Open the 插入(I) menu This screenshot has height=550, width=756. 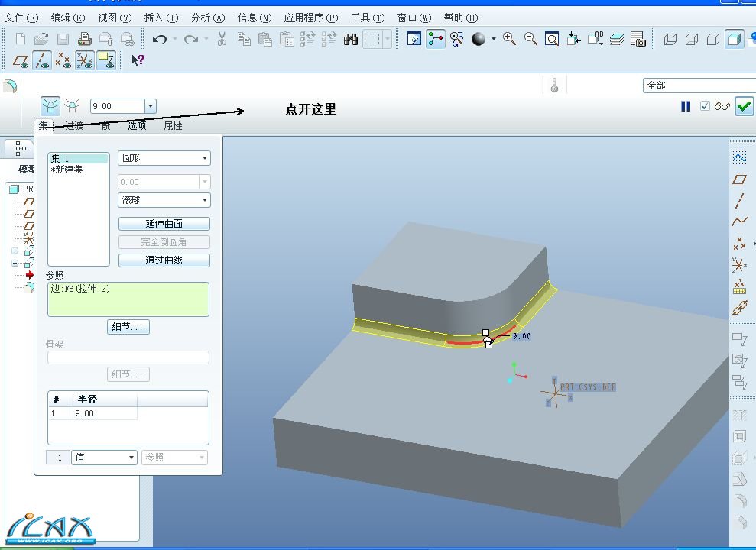click(x=161, y=18)
